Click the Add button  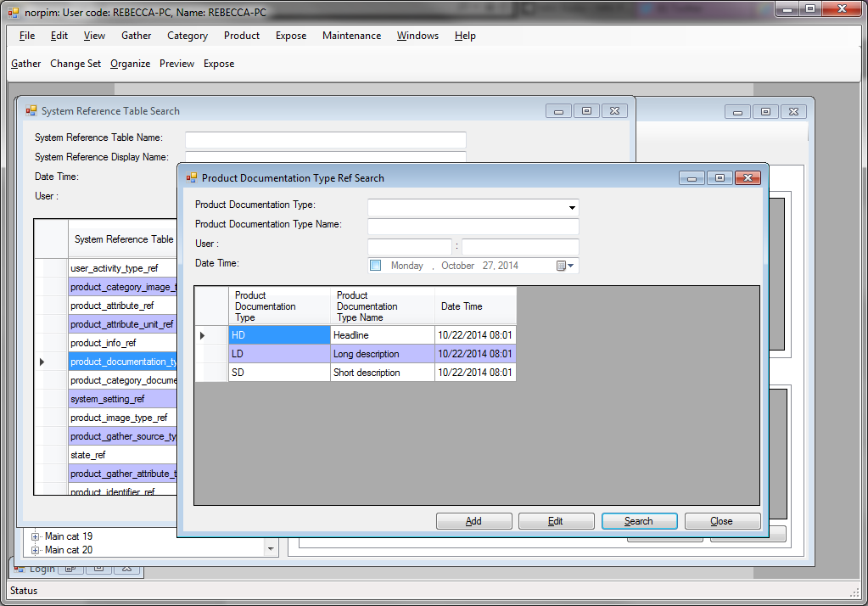473,521
